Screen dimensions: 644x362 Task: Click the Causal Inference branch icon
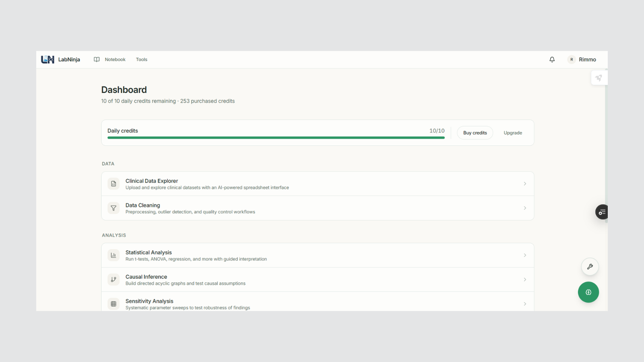(x=113, y=279)
